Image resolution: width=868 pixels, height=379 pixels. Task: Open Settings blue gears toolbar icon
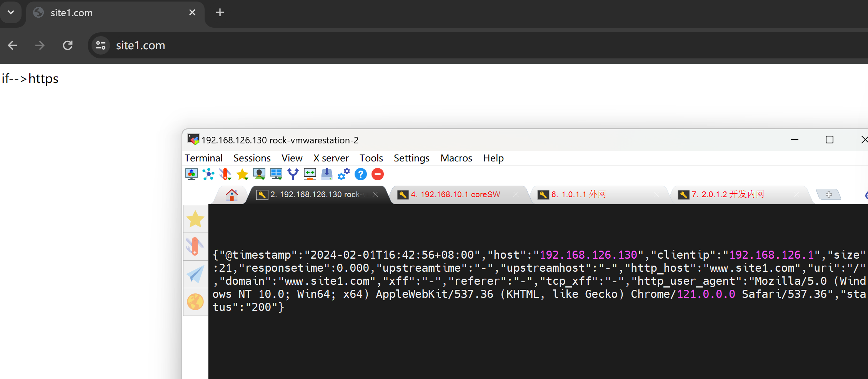click(344, 175)
